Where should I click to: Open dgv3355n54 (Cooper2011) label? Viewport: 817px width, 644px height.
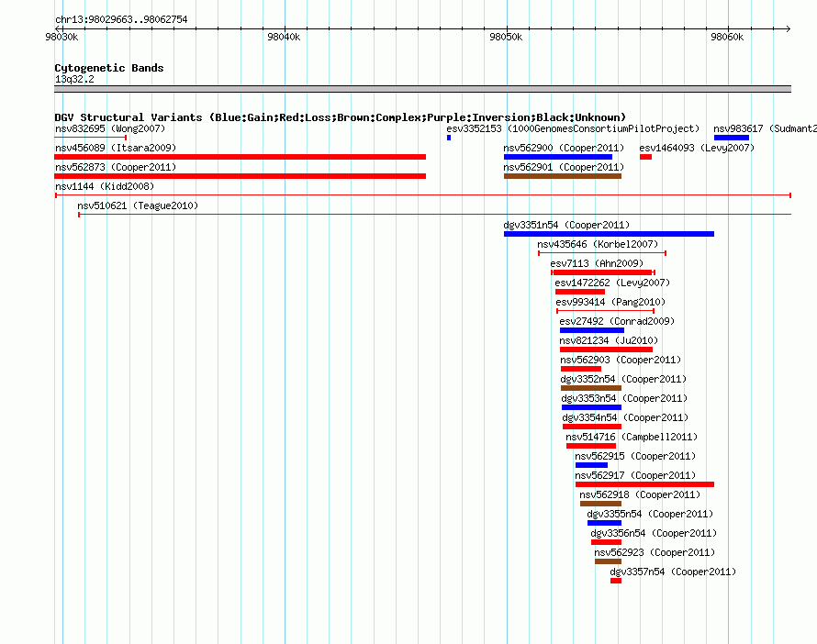(650, 514)
